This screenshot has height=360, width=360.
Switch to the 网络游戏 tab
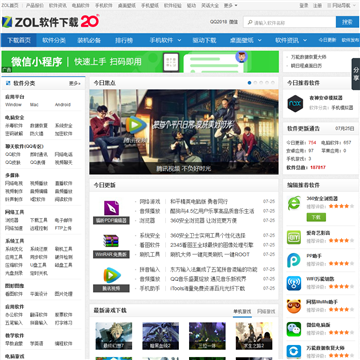266,312
